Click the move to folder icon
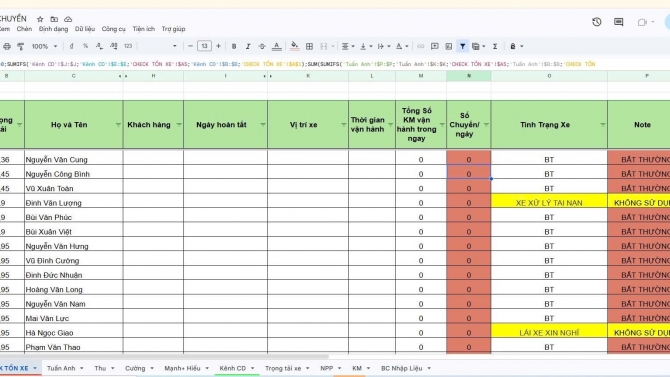Image resolution: width=670 pixels, height=377 pixels. click(54, 19)
